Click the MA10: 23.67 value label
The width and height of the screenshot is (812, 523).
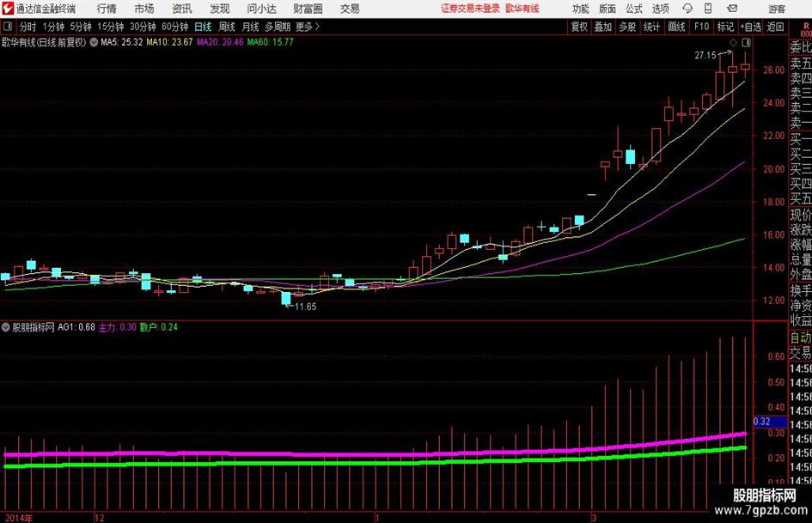coord(169,42)
